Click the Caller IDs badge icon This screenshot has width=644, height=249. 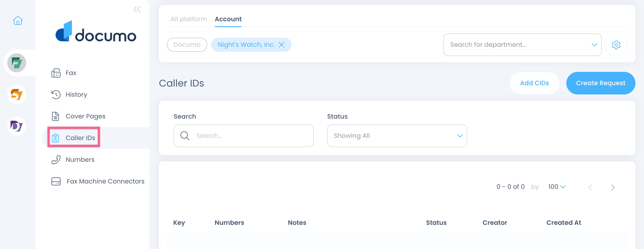point(56,138)
